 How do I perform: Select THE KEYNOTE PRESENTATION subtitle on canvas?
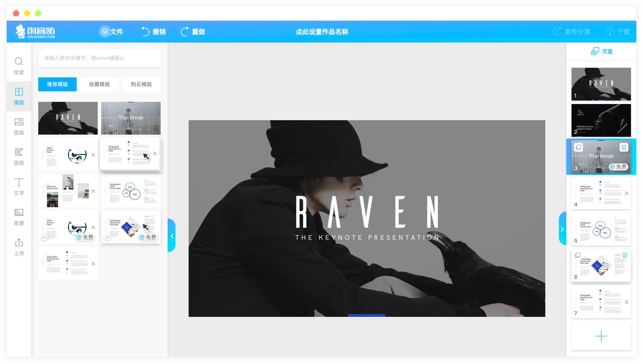(x=367, y=237)
